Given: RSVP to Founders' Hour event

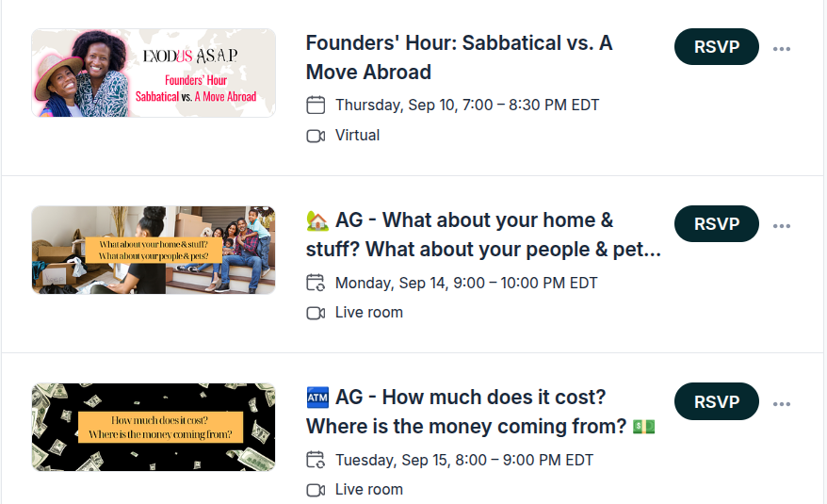Looking at the screenshot, I should coord(716,47).
